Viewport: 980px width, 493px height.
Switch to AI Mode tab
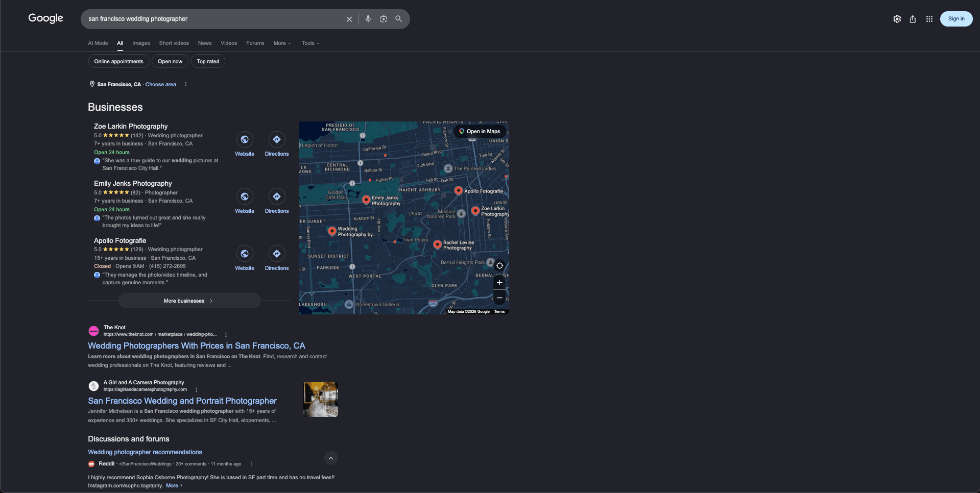pos(98,43)
